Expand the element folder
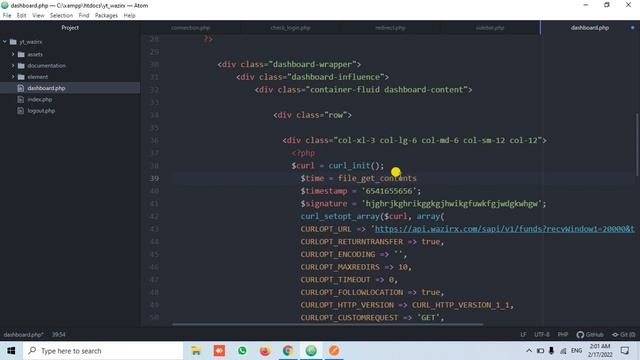Image resolution: width=640 pixels, height=360 pixels. pyautogui.click(x=13, y=77)
